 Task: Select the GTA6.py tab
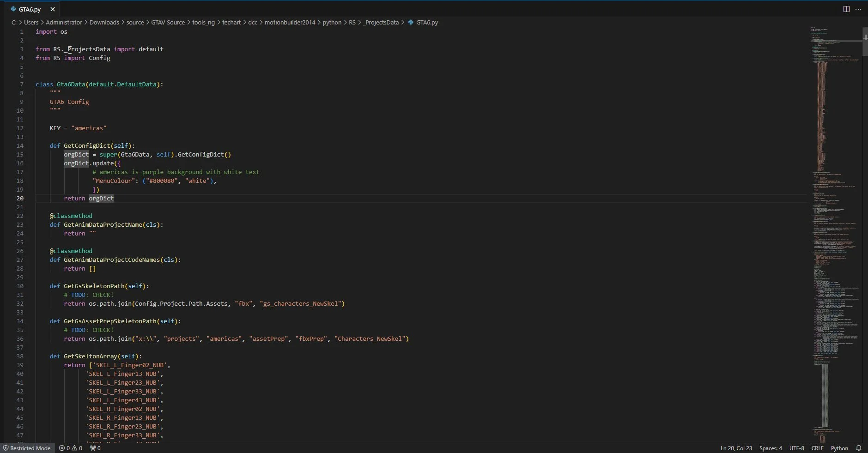coord(30,9)
